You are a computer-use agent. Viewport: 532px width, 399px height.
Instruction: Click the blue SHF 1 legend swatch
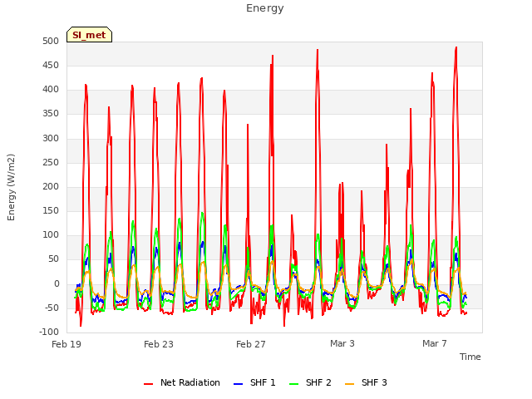(239, 384)
